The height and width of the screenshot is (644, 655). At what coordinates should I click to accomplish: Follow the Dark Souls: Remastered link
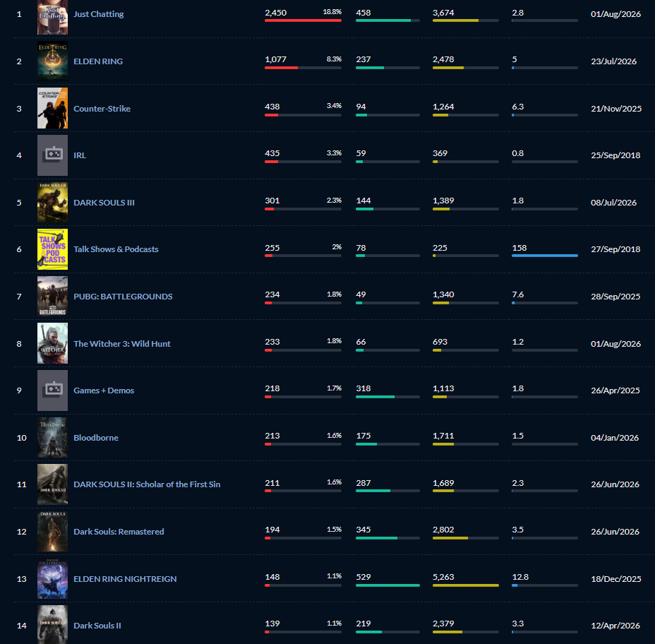click(119, 532)
